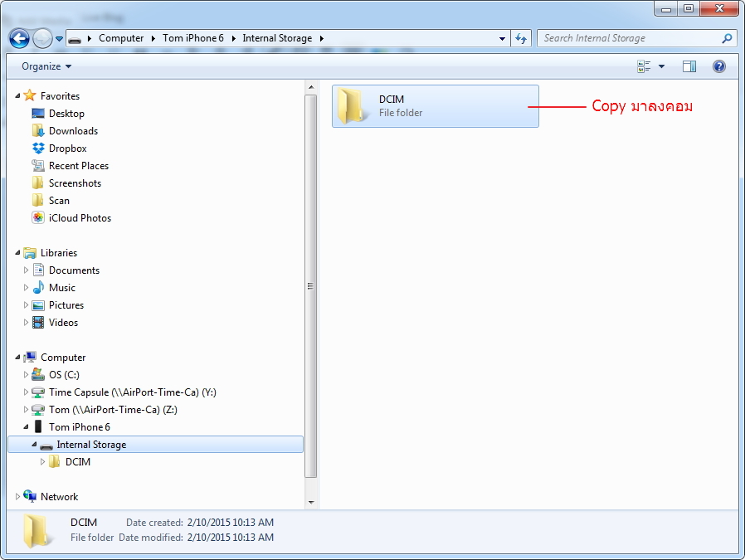Select Computer in the navigation pane

click(x=63, y=358)
